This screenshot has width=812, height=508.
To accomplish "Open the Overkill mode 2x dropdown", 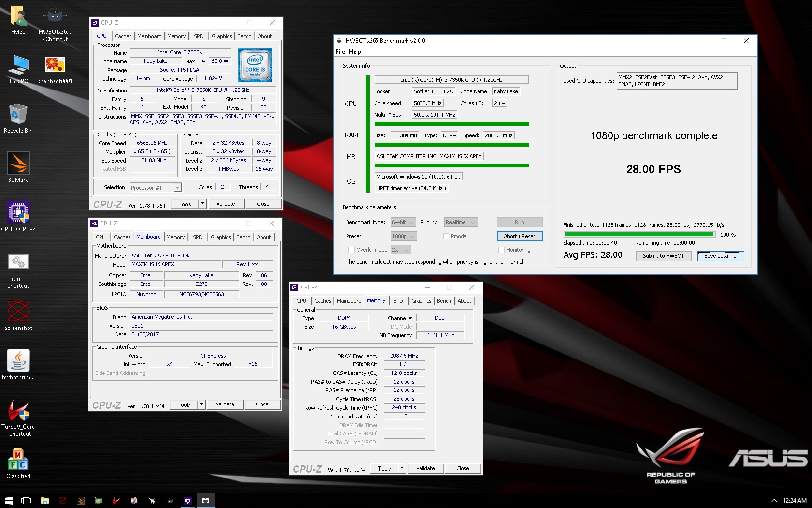I will pos(401,250).
